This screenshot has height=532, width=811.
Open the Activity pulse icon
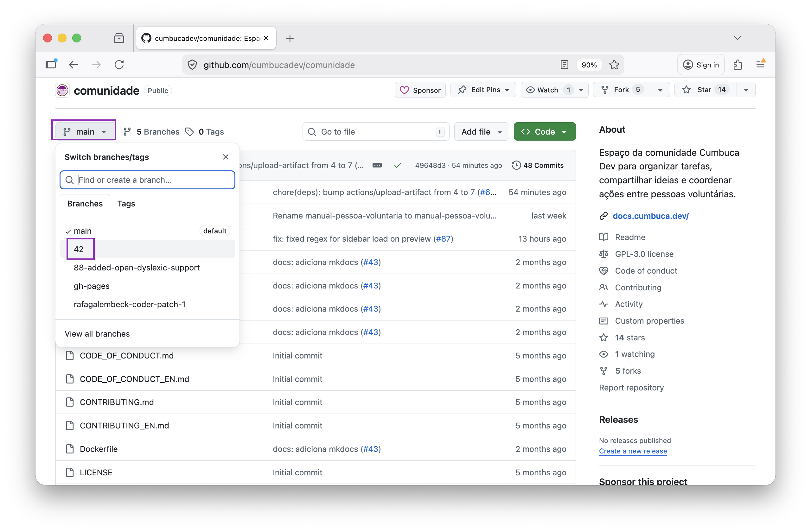603,304
